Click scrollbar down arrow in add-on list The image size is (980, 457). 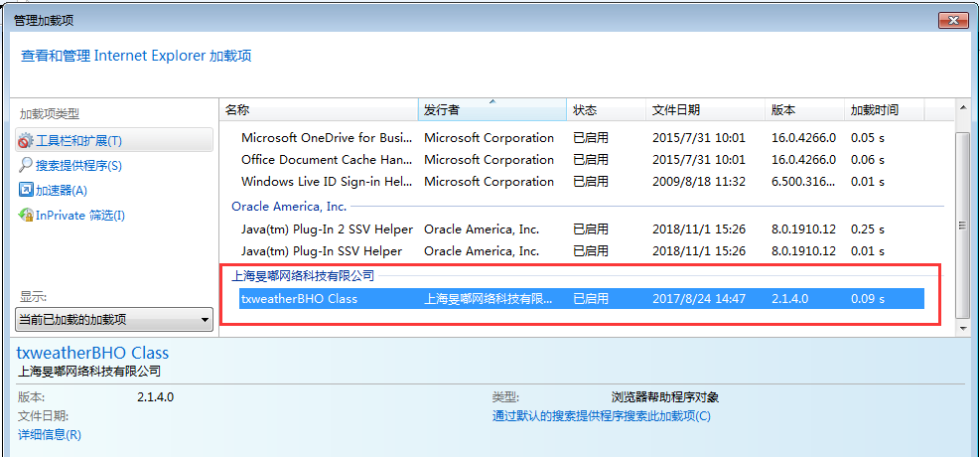961,327
